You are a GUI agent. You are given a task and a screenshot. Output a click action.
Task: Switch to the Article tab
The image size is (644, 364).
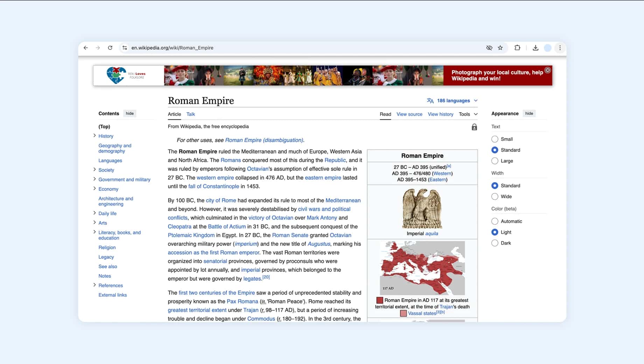pos(174,114)
